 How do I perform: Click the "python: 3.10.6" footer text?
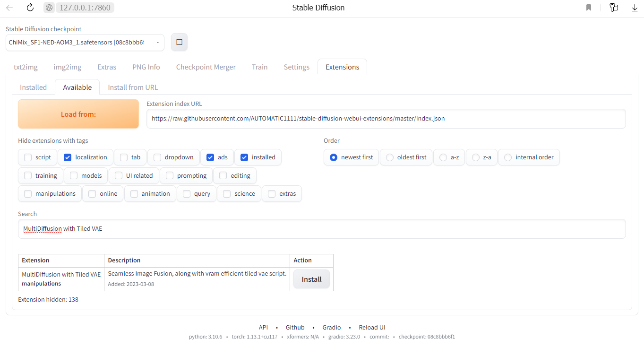206,337
